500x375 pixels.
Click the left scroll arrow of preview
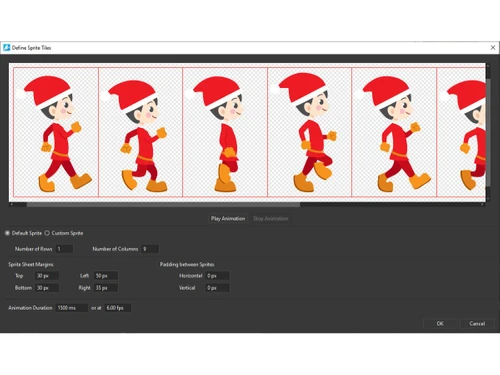pos(12,205)
